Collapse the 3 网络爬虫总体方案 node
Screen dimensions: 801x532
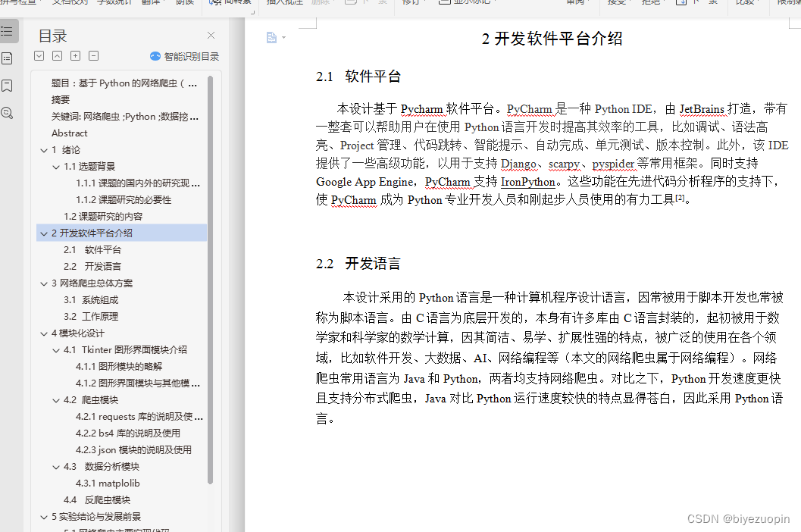click(44, 283)
